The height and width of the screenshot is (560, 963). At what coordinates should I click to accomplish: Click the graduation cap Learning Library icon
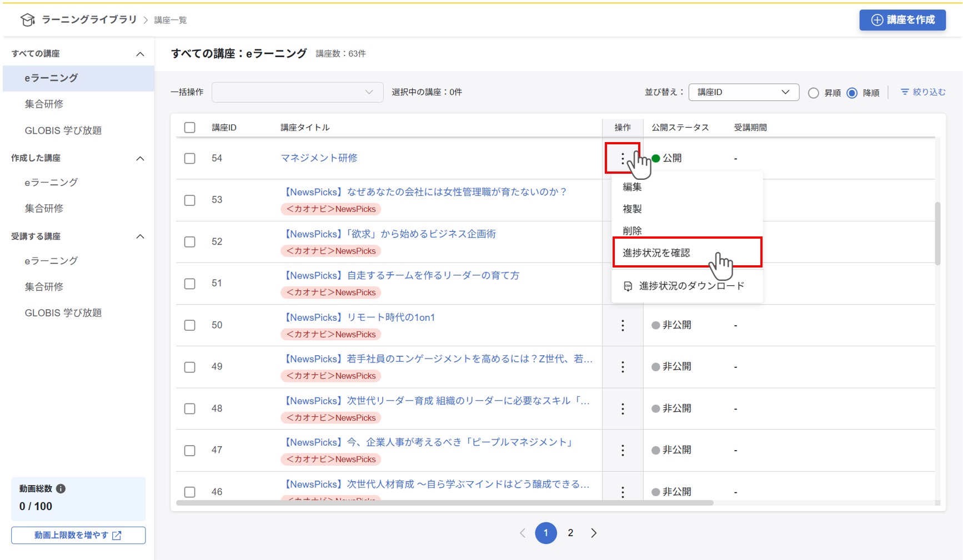coord(27,20)
